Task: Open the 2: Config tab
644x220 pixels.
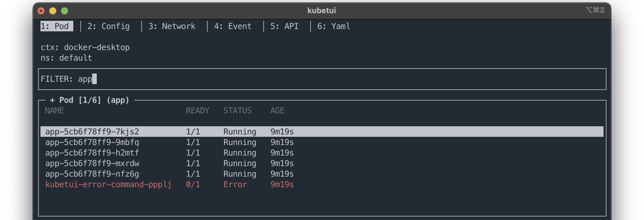Action: [109, 26]
